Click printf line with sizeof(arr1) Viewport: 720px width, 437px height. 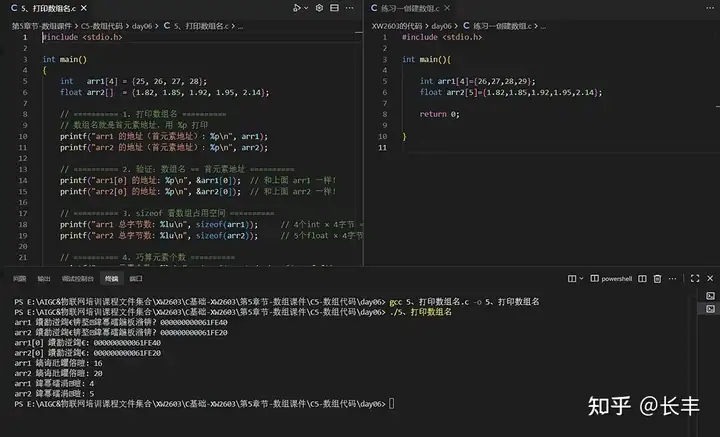point(211,224)
